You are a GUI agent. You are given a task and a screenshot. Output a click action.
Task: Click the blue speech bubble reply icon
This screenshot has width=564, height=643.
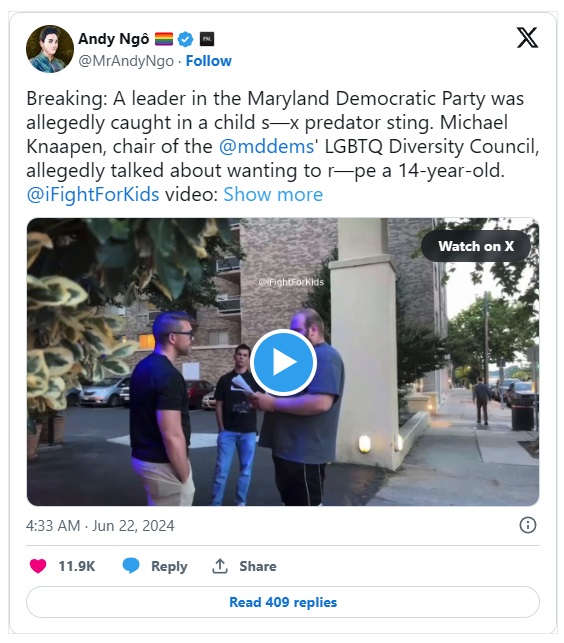click(131, 566)
